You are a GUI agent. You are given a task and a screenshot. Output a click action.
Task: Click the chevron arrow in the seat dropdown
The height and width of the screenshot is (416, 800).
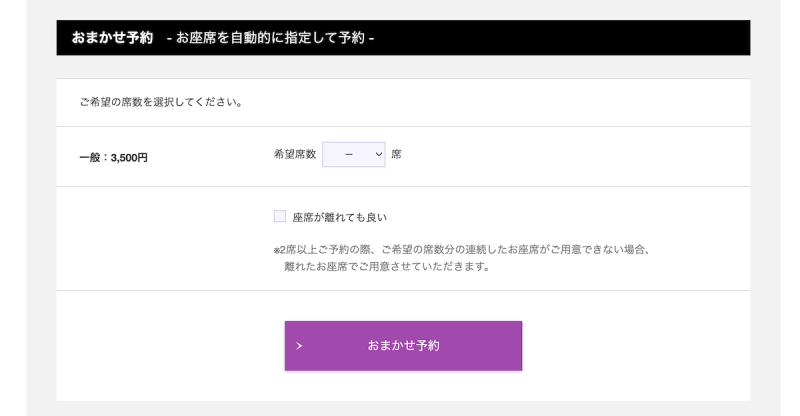[379, 154]
